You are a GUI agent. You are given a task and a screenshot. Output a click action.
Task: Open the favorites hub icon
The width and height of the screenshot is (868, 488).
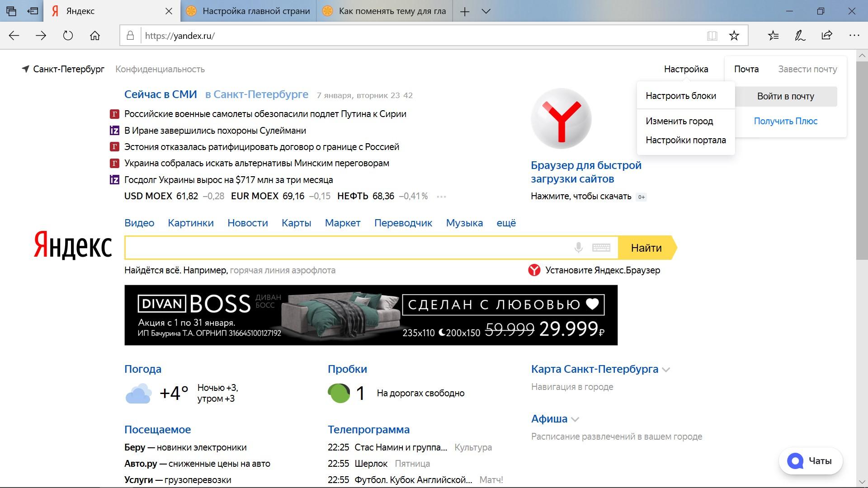(x=774, y=36)
